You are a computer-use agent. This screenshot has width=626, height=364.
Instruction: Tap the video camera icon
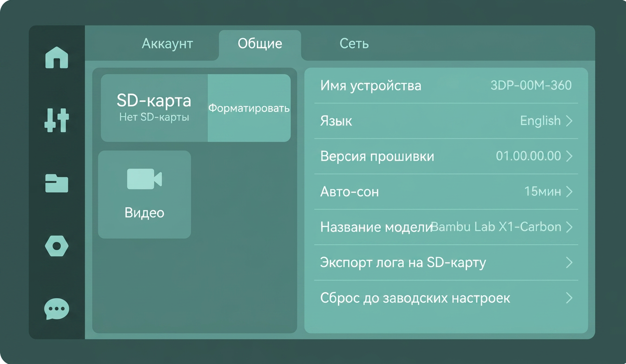pos(145,179)
